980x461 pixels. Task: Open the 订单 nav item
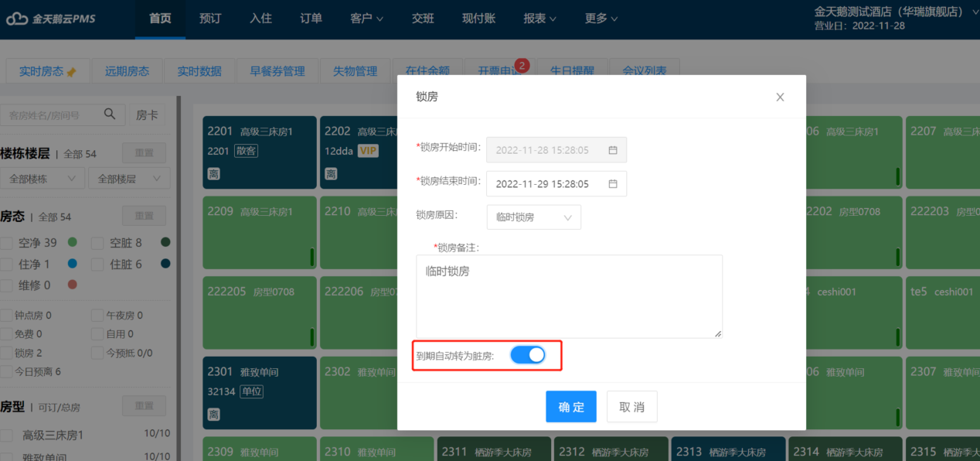pyautogui.click(x=311, y=19)
